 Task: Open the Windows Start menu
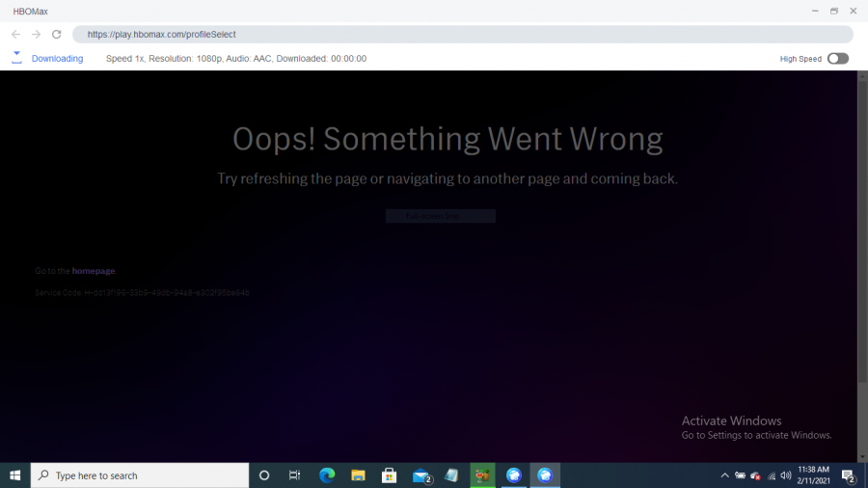[x=14, y=475]
